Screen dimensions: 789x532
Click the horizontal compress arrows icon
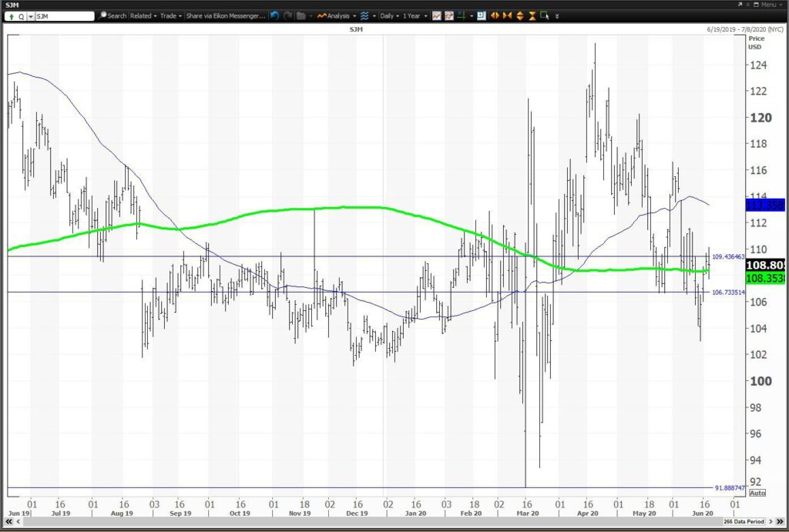[507, 16]
